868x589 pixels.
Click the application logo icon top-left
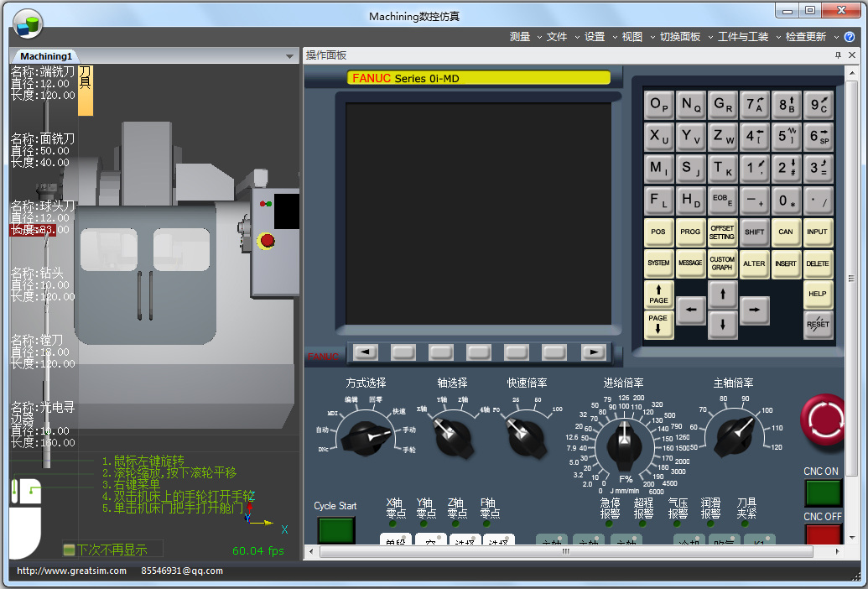tap(28, 25)
